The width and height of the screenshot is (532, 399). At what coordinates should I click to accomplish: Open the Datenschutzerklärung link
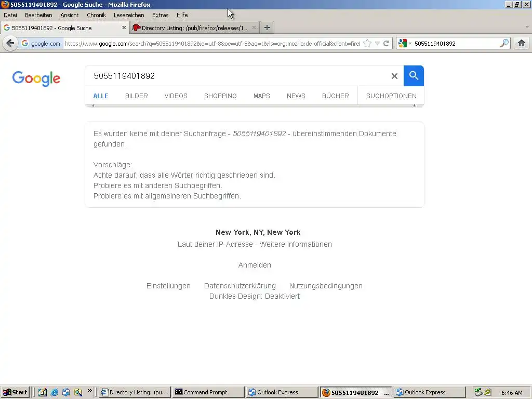point(240,286)
